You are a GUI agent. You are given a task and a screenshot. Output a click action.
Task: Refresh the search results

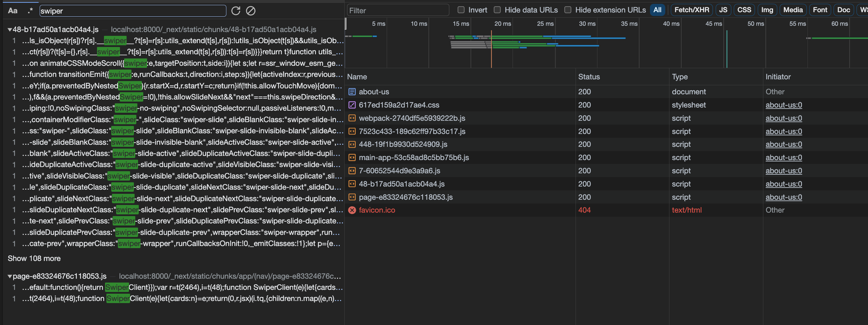pos(236,10)
